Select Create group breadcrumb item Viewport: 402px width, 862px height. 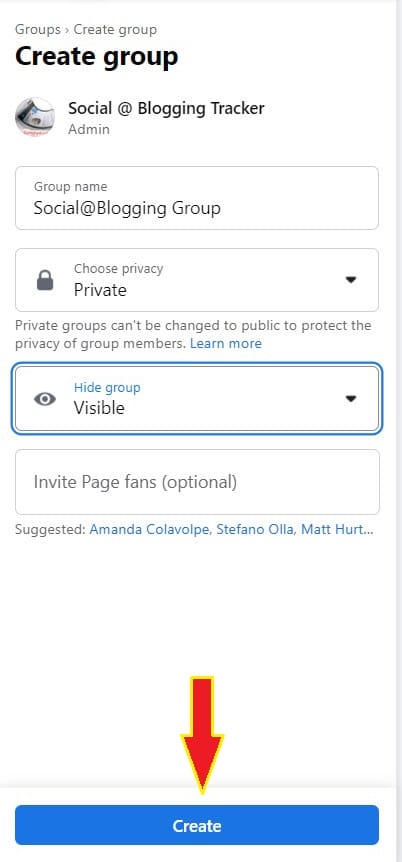(x=115, y=29)
